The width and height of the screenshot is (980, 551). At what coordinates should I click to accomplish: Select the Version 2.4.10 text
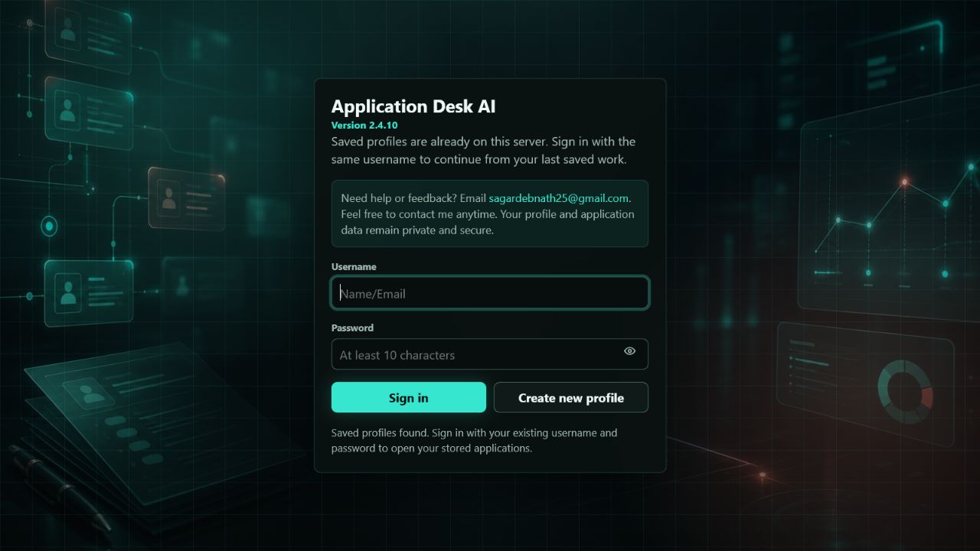[364, 125]
